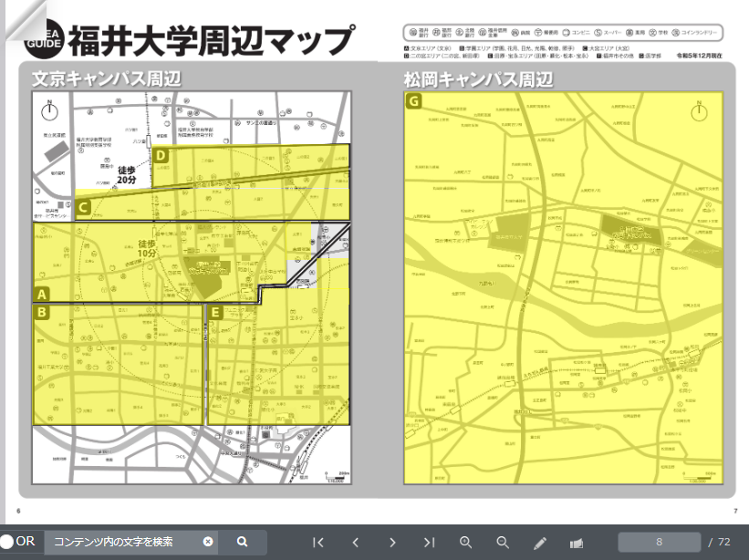Image resolution: width=749 pixels, height=560 pixels.
Task: Click the コンビニ legend entry
Action: click(576, 33)
